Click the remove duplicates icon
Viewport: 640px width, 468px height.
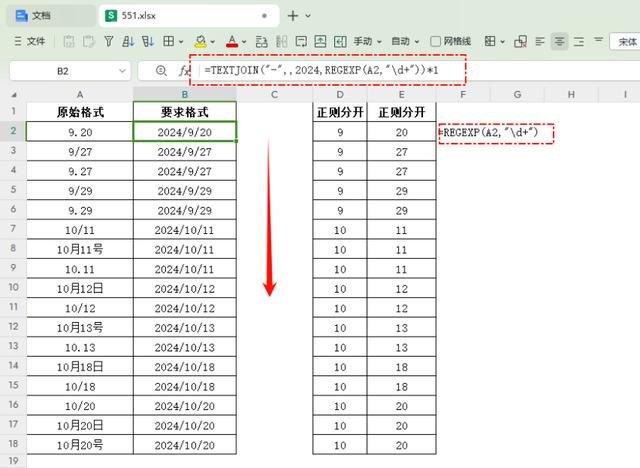point(520,41)
